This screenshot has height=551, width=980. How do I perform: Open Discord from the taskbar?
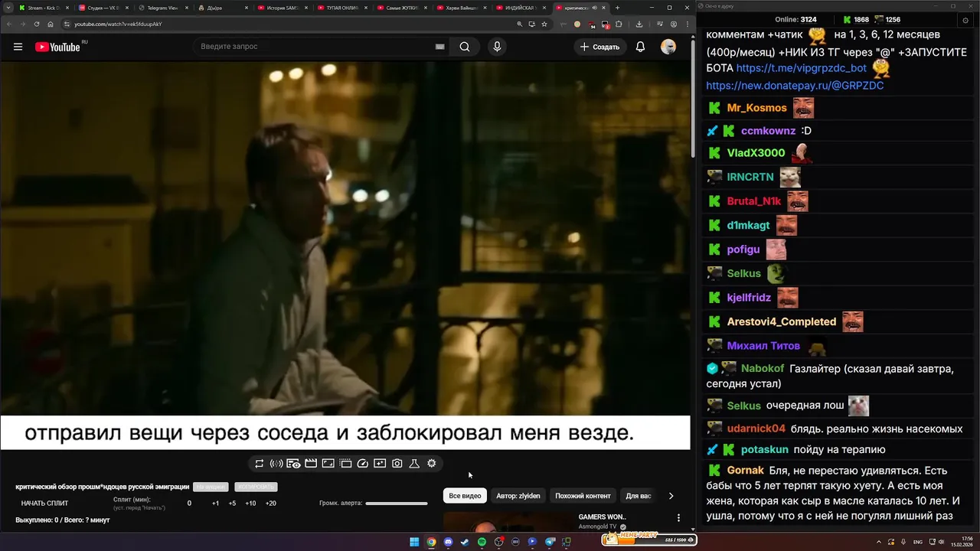coord(448,542)
